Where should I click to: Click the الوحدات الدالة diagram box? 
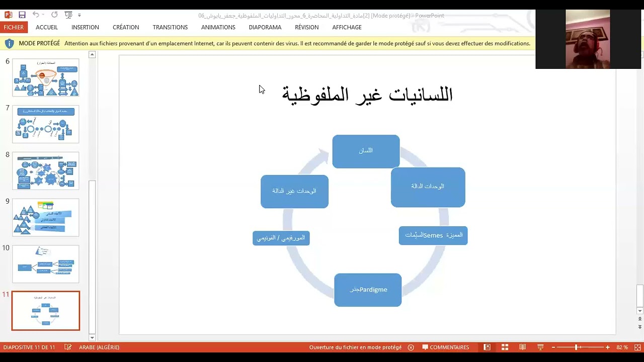pyautogui.click(x=428, y=187)
